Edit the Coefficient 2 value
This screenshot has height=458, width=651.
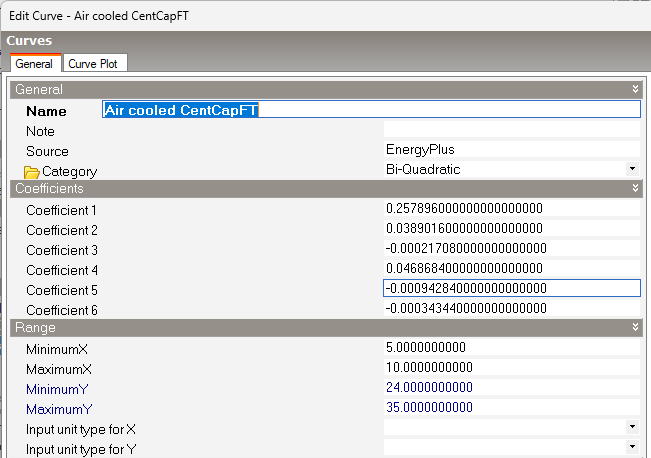pyautogui.click(x=510, y=229)
